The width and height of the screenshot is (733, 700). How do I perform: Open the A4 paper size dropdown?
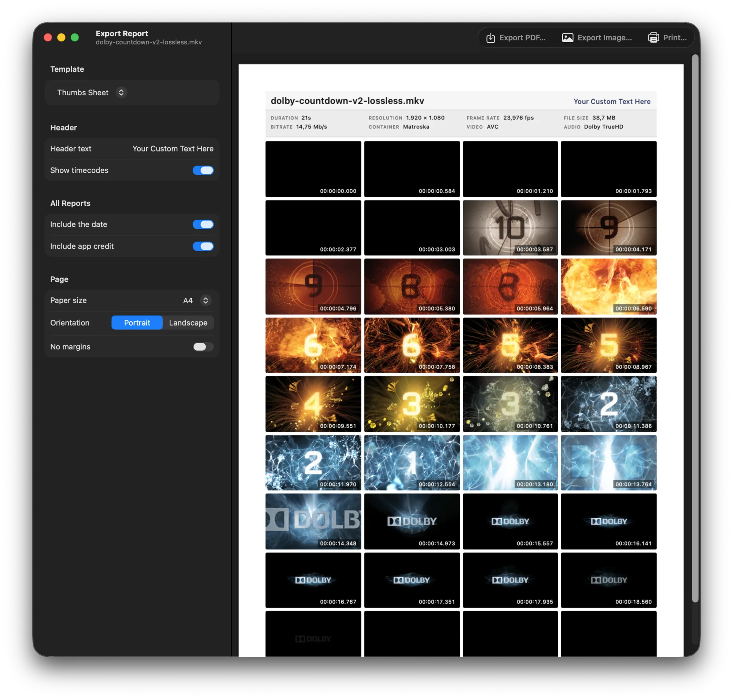(x=196, y=300)
